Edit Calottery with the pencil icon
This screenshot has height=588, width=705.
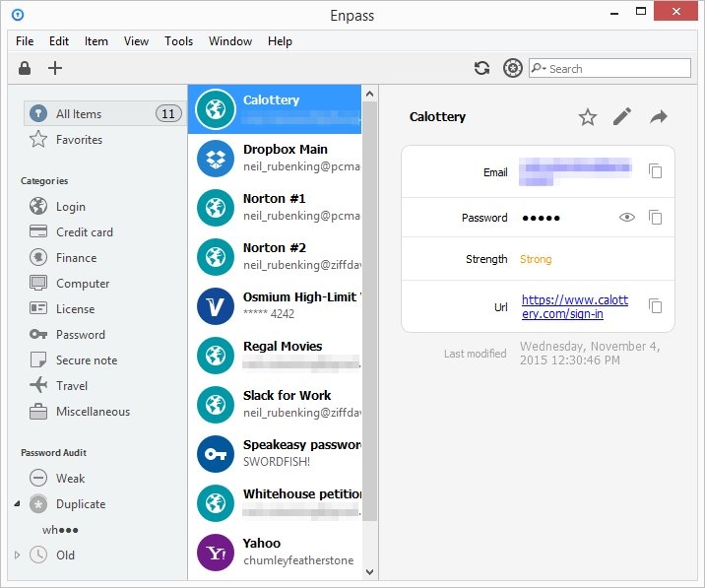click(622, 117)
